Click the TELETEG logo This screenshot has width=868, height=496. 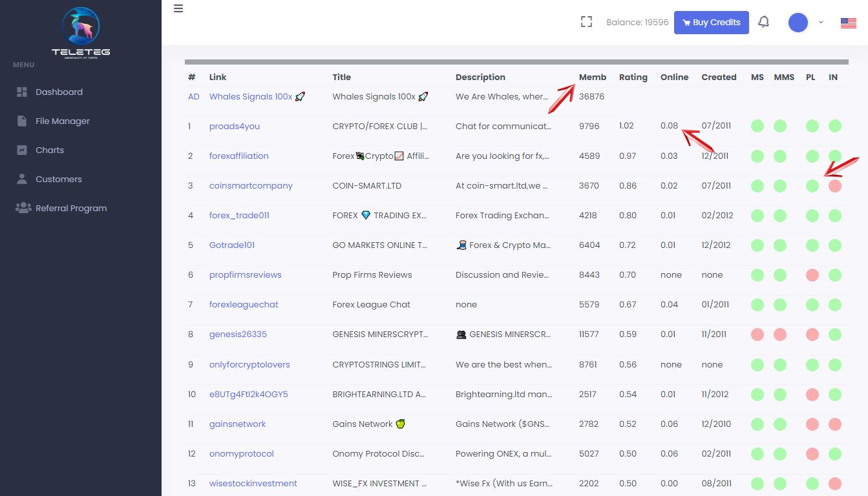(81, 31)
